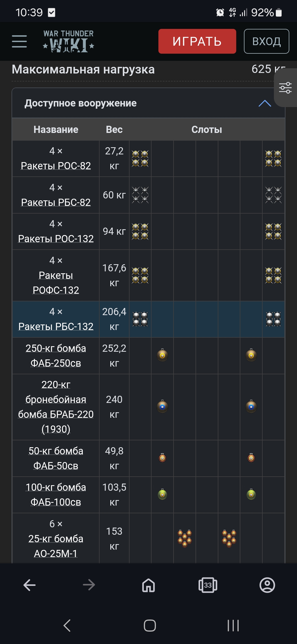This screenshot has width=297, height=644.
Task: Select the РОС-132 rockets left slot cell
Action: point(140,231)
